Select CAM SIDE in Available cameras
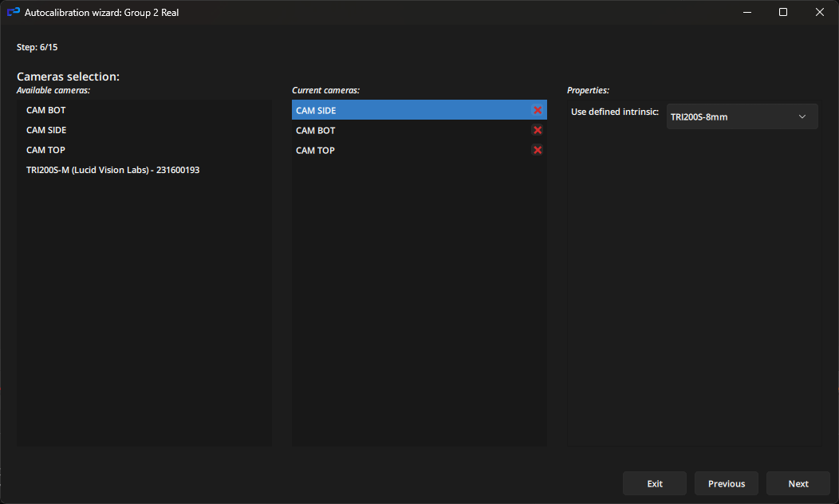 (x=46, y=130)
